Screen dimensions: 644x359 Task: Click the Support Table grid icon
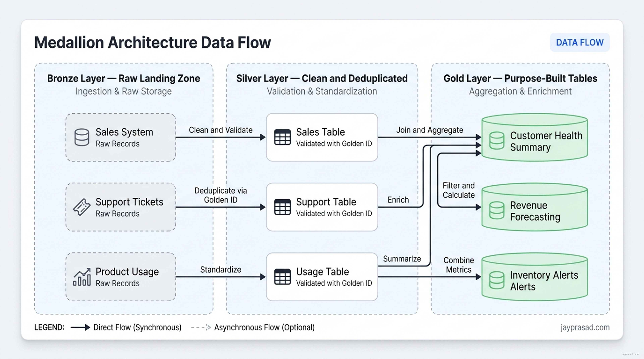(282, 207)
